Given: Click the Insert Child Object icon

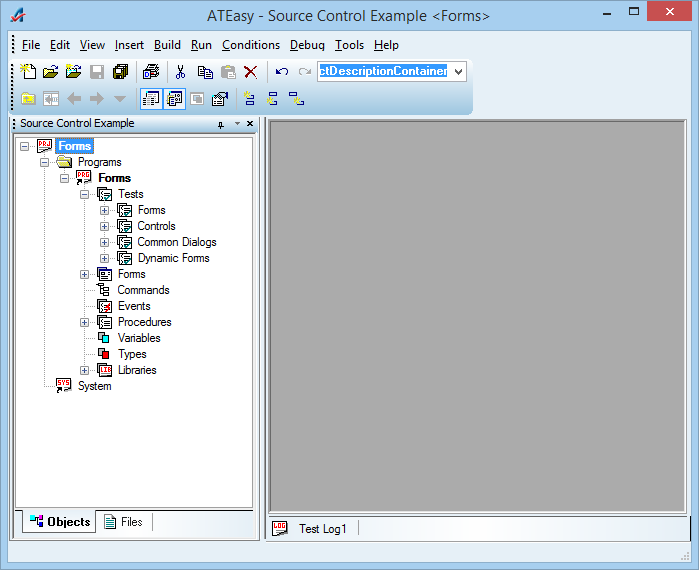Looking at the screenshot, I should 296,98.
